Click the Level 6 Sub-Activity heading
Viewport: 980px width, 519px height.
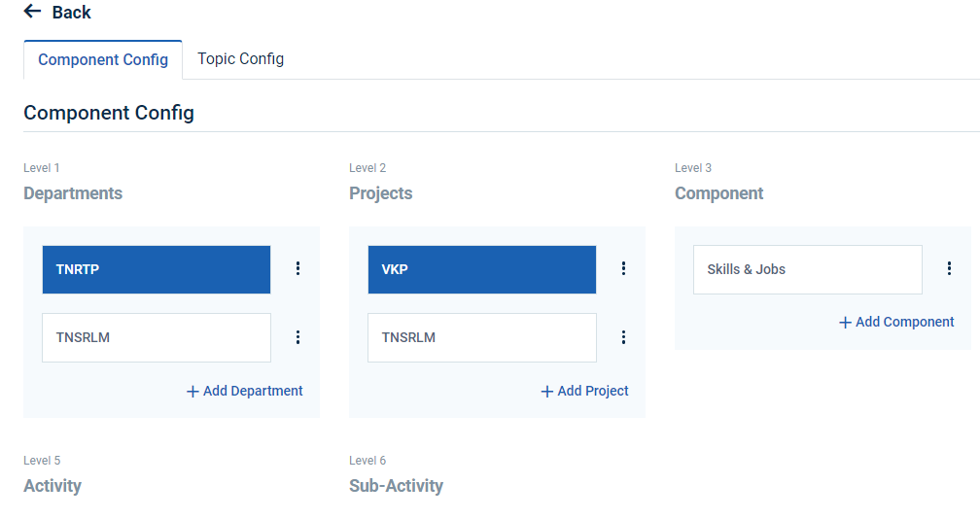point(396,486)
